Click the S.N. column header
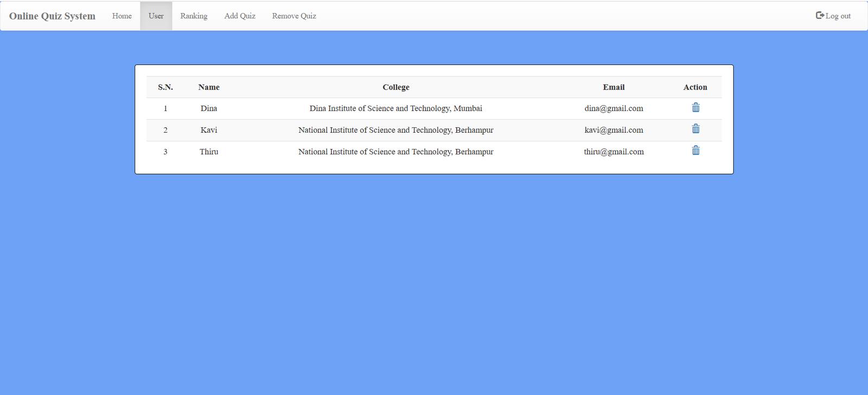The image size is (868, 395). [x=165, y=87]
